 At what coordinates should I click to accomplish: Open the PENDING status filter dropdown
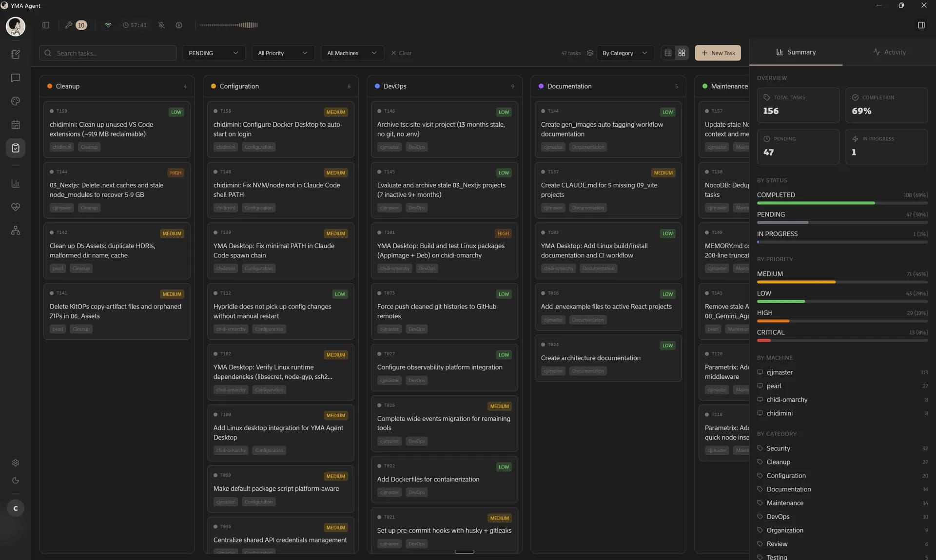(x=214, y=53)
